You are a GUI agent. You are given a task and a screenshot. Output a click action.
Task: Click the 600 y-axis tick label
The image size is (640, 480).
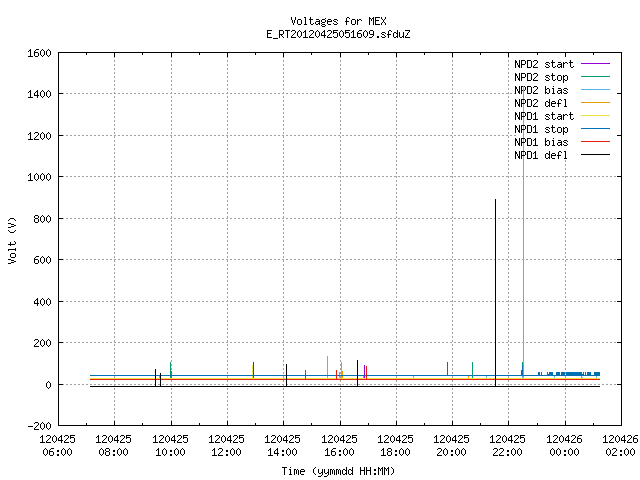click(42, 260)
